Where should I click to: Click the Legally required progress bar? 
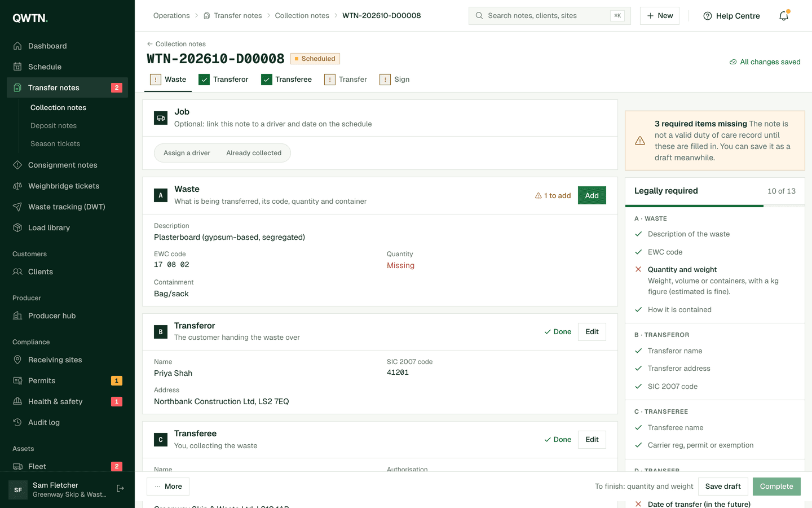pyautogui.click(x=715, y=206)
